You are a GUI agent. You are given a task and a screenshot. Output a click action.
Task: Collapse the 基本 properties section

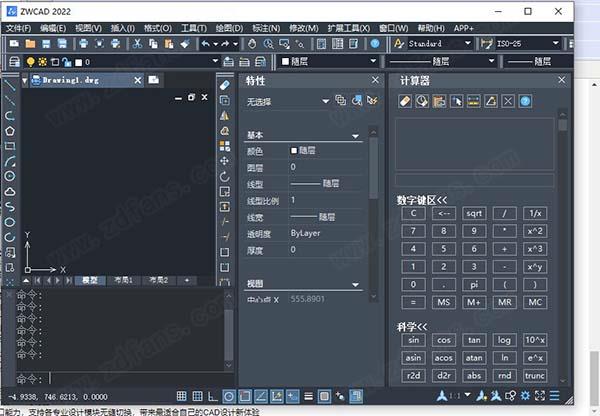[x=355, y=136]
